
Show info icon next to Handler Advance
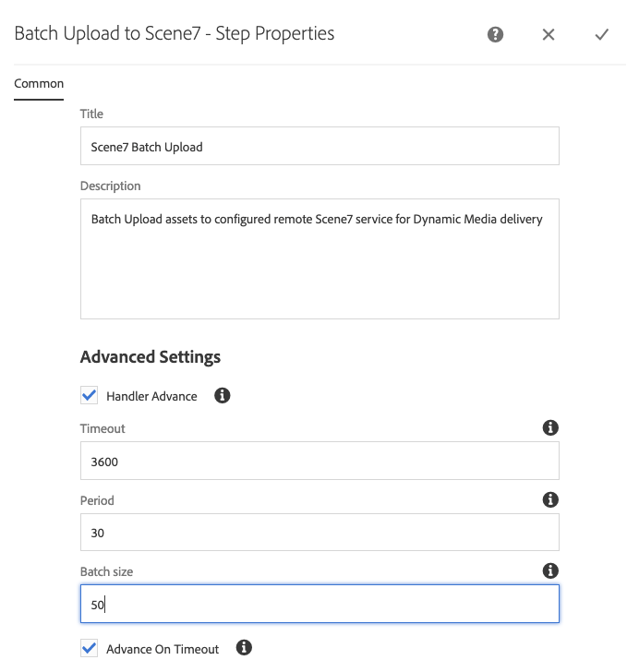pyautogui.click(x=223, y=396)
